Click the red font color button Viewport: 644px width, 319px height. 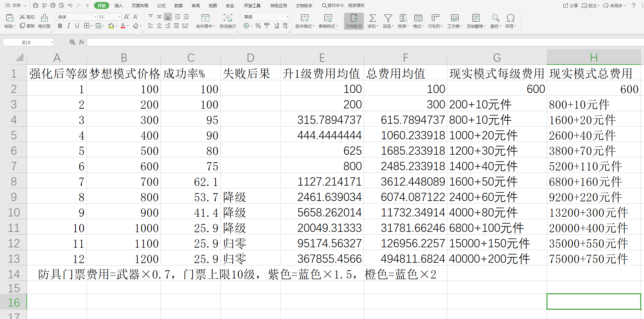123,26
